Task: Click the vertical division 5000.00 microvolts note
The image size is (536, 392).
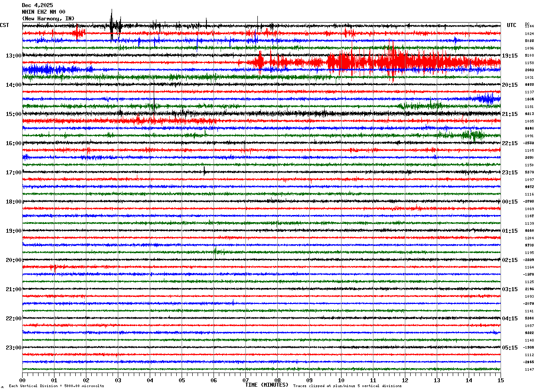Action: tap(56, 386)
